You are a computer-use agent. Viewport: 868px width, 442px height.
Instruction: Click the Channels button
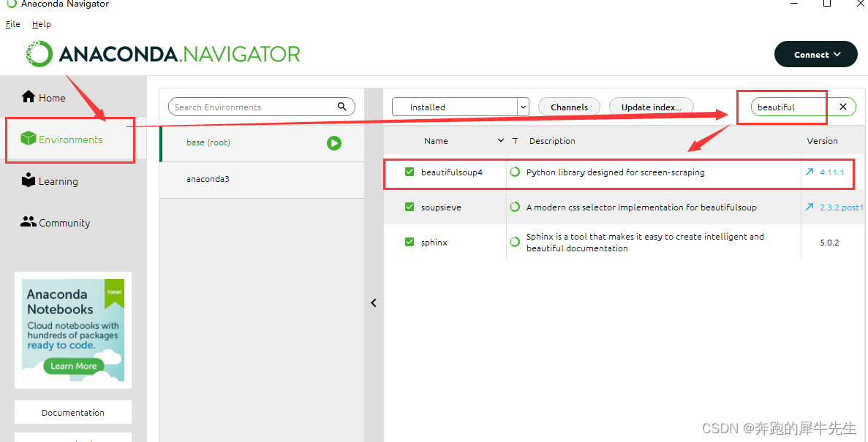(x=569, y=107)
